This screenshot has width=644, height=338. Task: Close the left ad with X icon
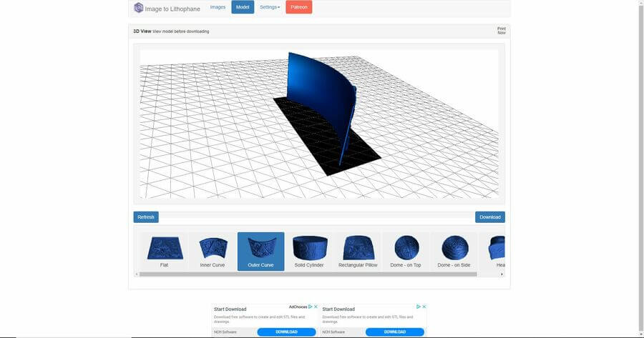point(316,307)
